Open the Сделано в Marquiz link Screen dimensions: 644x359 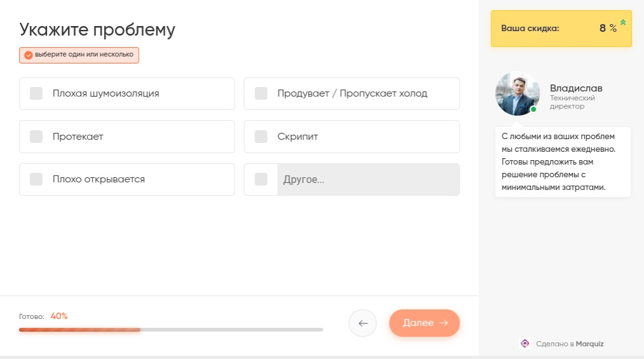(x=569, y=344)
